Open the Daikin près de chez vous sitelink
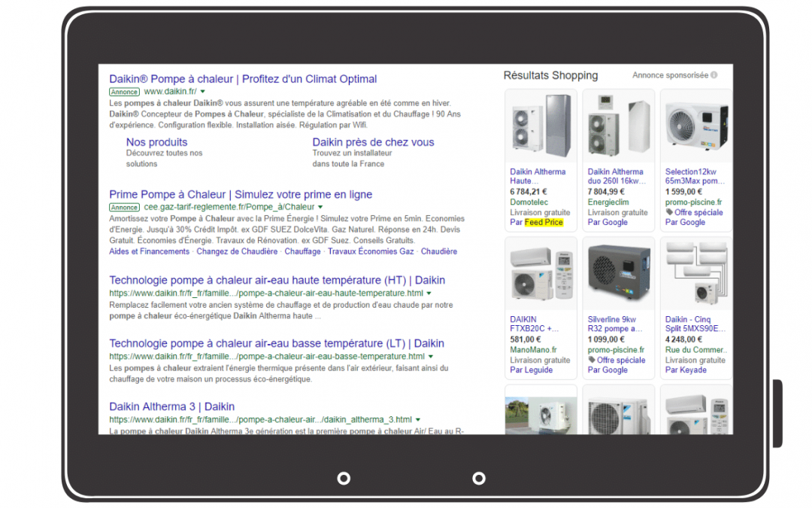The width and height of the screenshot is (812, 508). [x=373, y=142]
